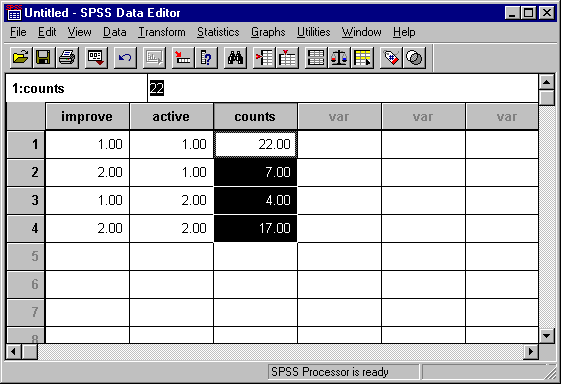Click counts cell with 17.00
Image resolution: width=561 pixels, height=384 pixels.
(255, 228)
